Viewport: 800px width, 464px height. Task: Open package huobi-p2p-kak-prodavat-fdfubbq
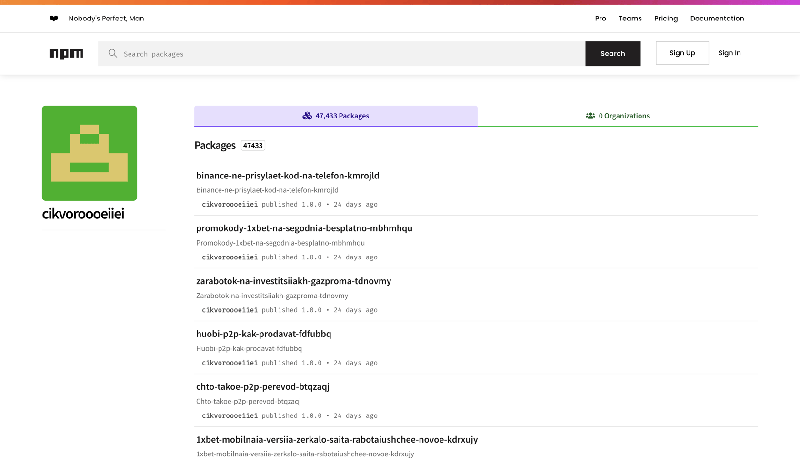point(264,334)
